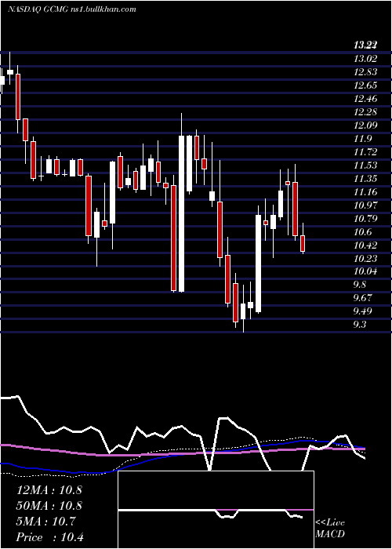
Task: Click the 10.79 price axis label
Action: pos(365,219)
